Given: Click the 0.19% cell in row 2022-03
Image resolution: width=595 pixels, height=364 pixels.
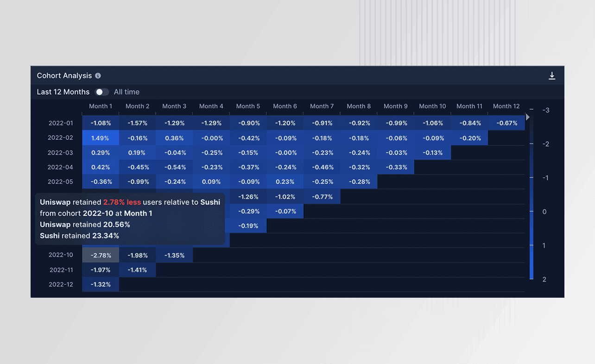Looking at the screenshot, I should tap(138, 152).
